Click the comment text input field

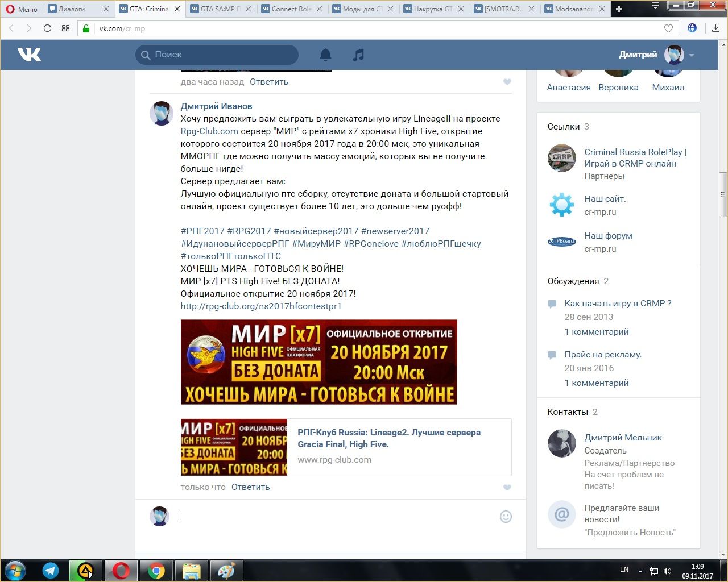[x=336, y=516]
